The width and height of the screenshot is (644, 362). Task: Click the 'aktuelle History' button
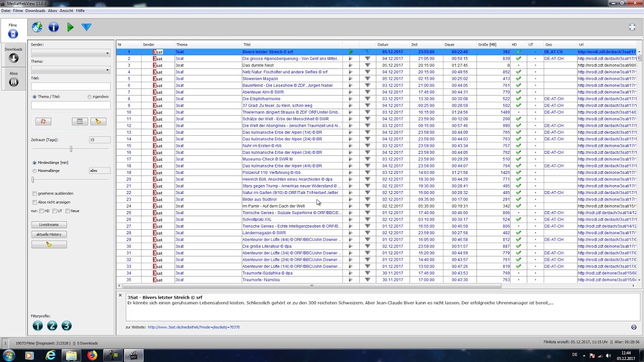pyautogui.click(x=49, y=234)
